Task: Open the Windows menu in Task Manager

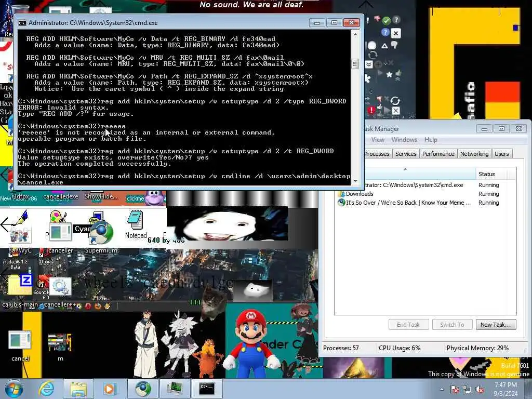Action: pyautogui.click(x=404, y=140)
